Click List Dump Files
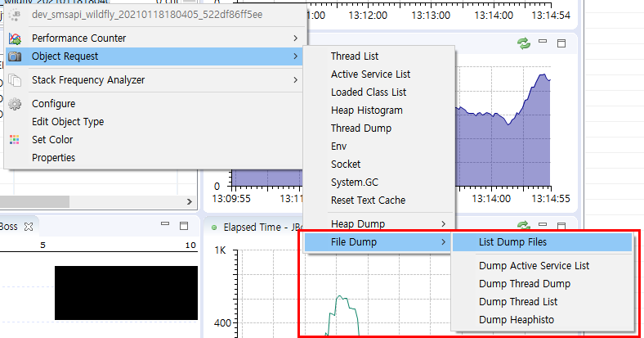The width and height of the screenshot is (644, 338). pyautogui.click(x=542, y=242)
